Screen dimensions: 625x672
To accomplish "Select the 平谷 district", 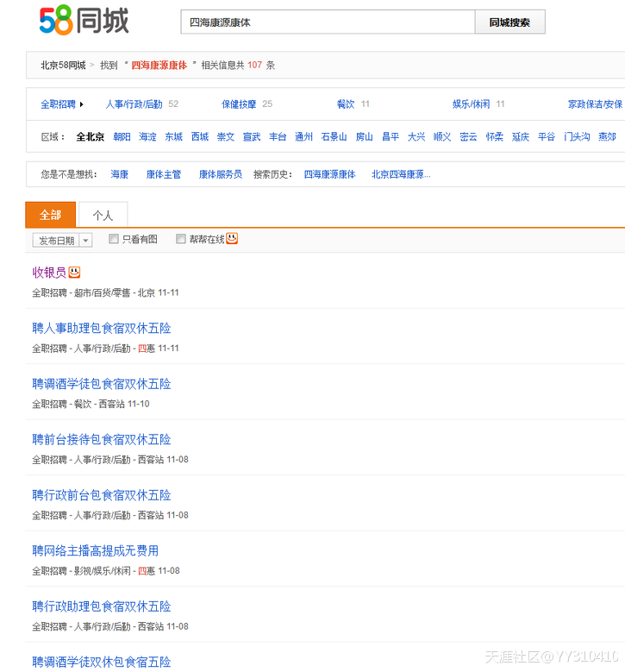I will [547, 136].
